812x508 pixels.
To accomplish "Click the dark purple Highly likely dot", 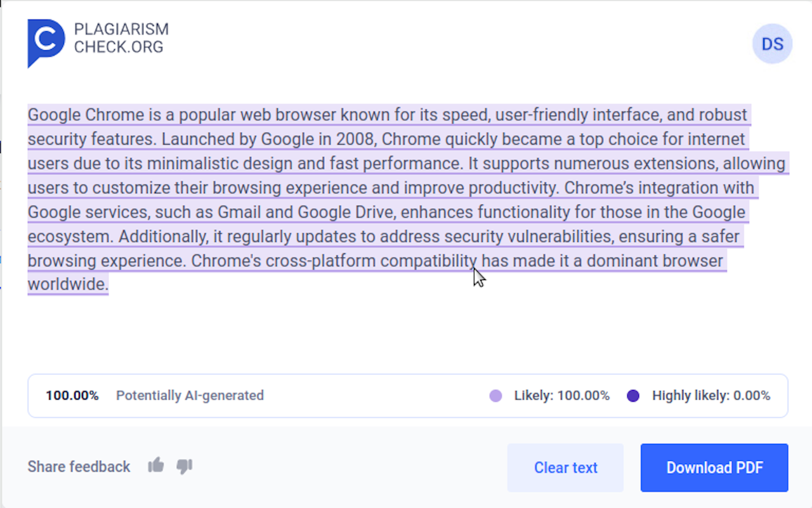I will click(633, 396).
